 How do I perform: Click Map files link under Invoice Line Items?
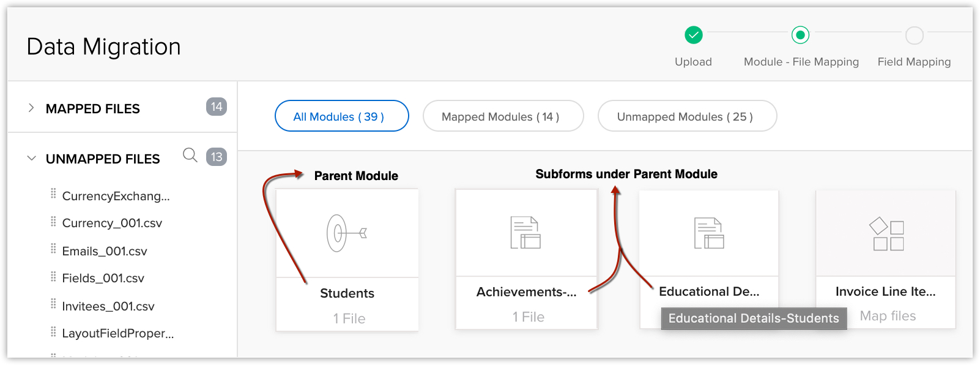888,316
